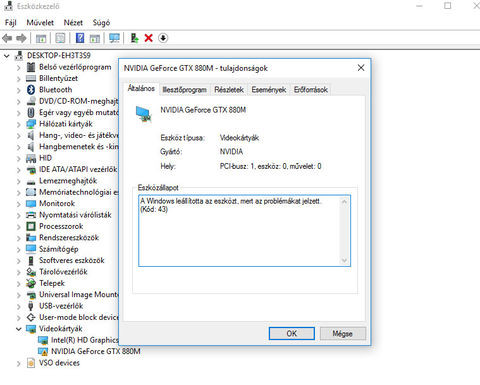Click the Nyomtatási várólisták printer icon

[31, 215]
